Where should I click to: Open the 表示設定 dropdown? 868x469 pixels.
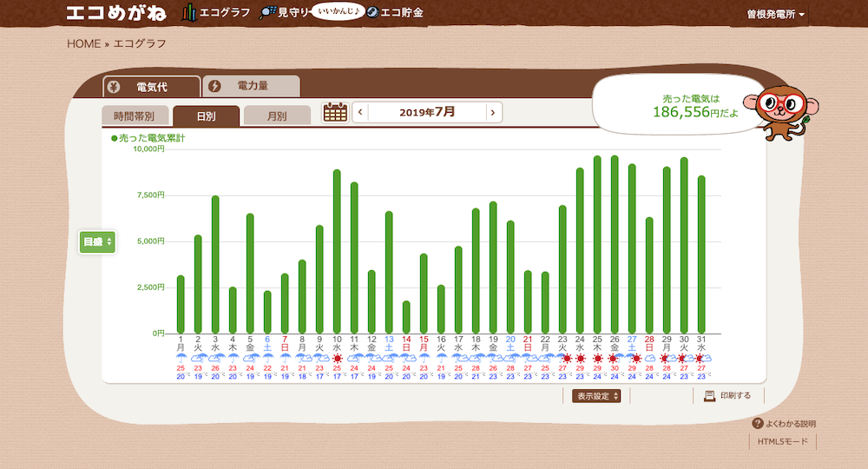[596, 396]
